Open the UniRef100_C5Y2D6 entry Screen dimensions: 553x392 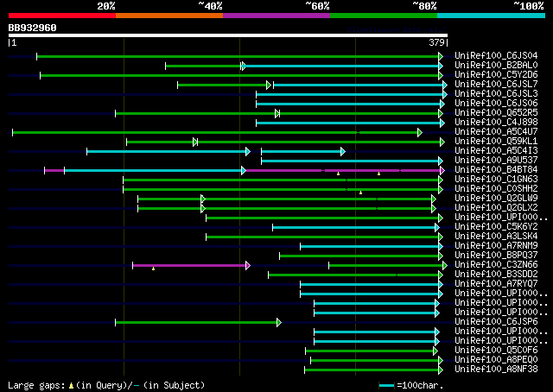tap(496, 75)
